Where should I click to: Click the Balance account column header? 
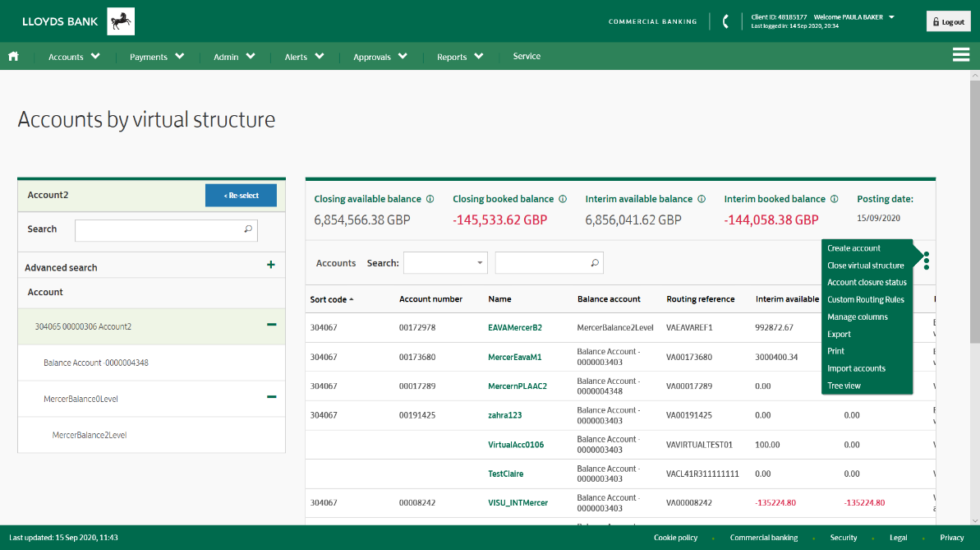point(608,299)
